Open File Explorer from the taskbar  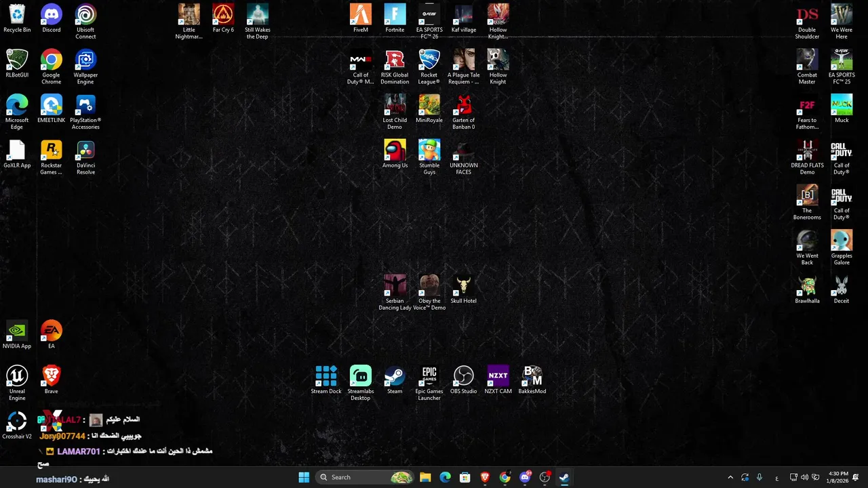tap(425, 477)
